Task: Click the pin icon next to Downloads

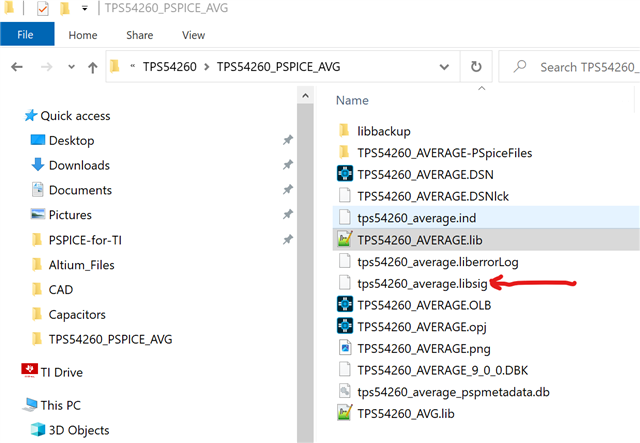Action: click(x=288, y=165)
